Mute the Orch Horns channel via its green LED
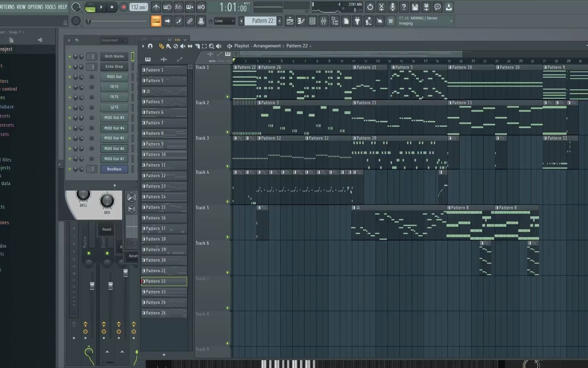Screen dimensions: 588x368 point(70,57)
